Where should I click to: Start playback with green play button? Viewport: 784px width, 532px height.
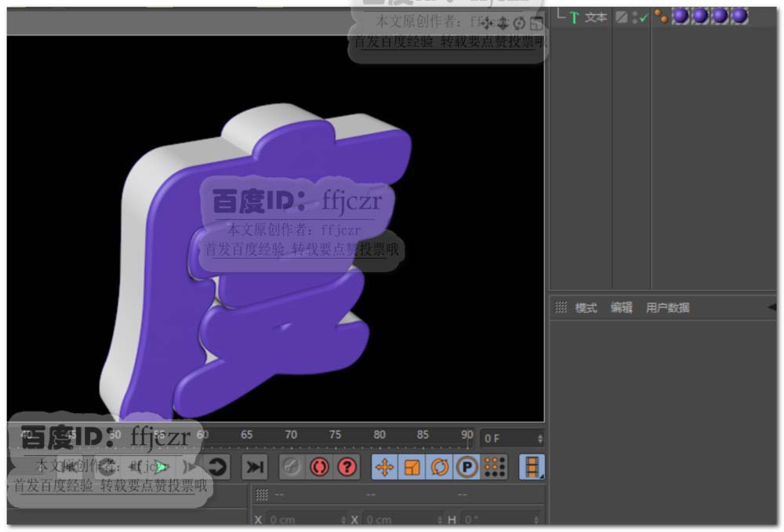pyautogui.click(x=162, y=467)
